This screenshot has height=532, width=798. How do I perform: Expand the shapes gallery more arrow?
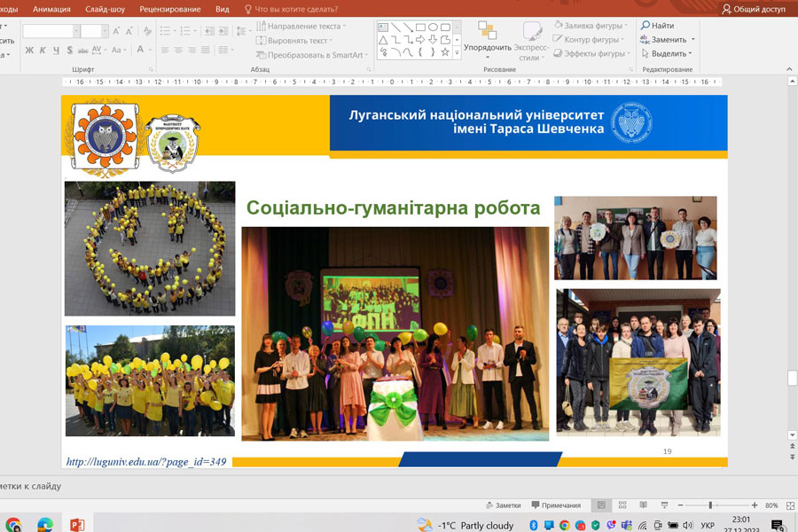pos(458,52)
